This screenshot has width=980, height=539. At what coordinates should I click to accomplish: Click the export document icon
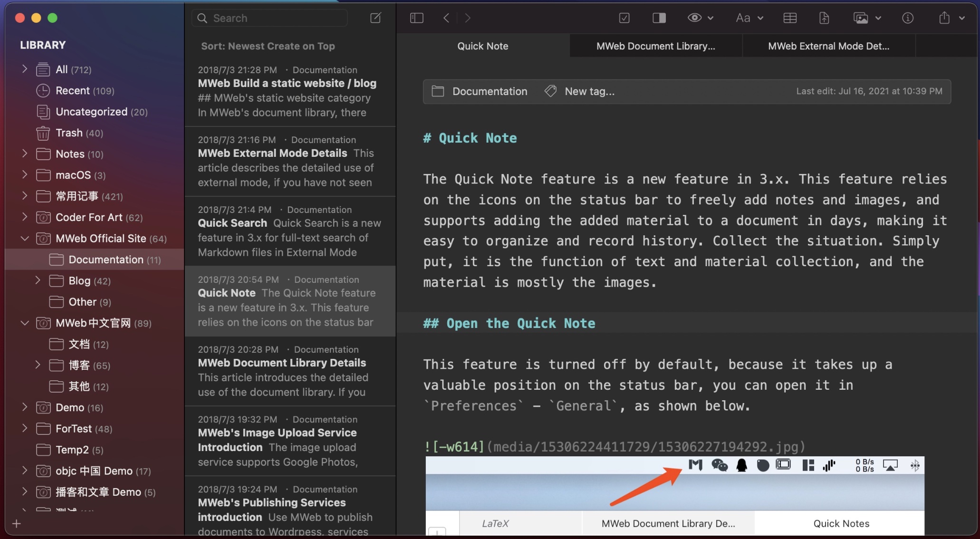click(824, 18)
